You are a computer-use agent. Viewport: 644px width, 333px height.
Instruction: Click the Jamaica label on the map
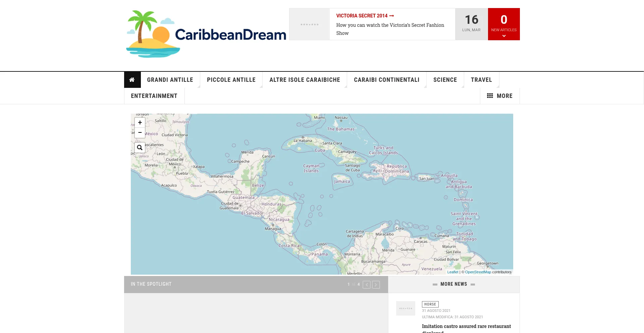[x=342, y=181]
